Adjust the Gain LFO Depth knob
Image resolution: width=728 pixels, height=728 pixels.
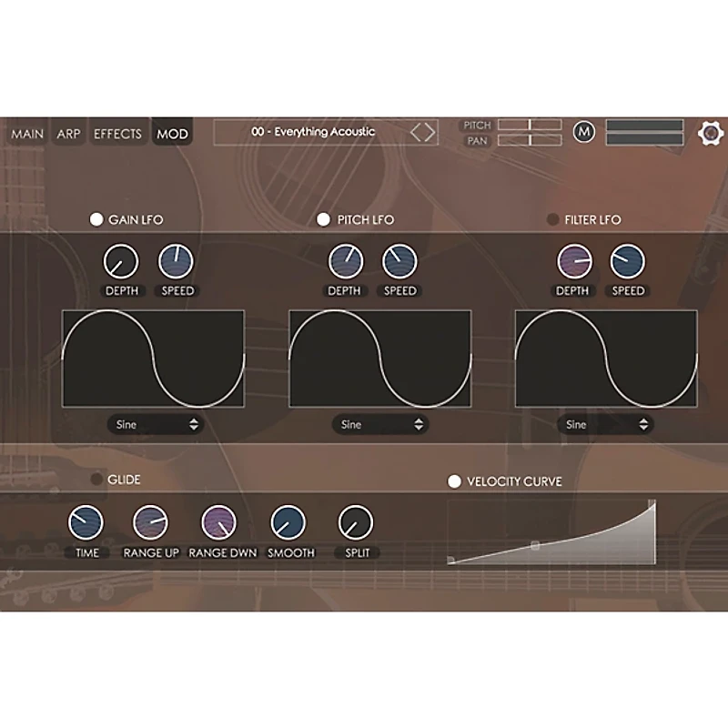click(x=122, y=262)
